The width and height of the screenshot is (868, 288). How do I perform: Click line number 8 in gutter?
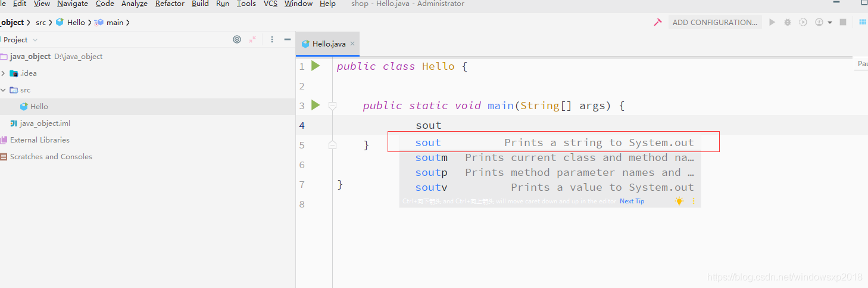(x=302, y=204)
